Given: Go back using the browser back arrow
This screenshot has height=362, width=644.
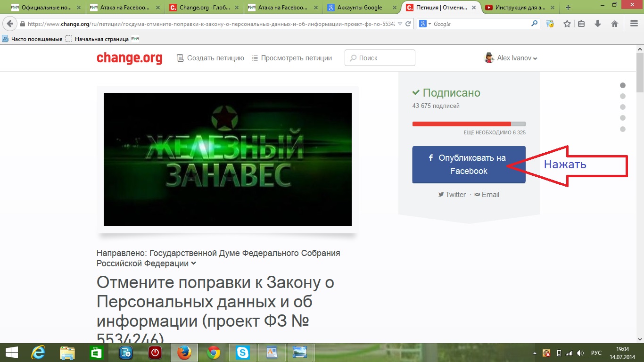Looking at the screenshot, I should tap(10, 24).
